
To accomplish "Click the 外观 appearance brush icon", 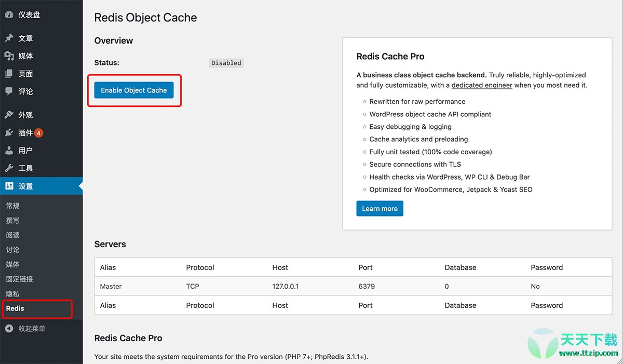I will pos(9,115).
